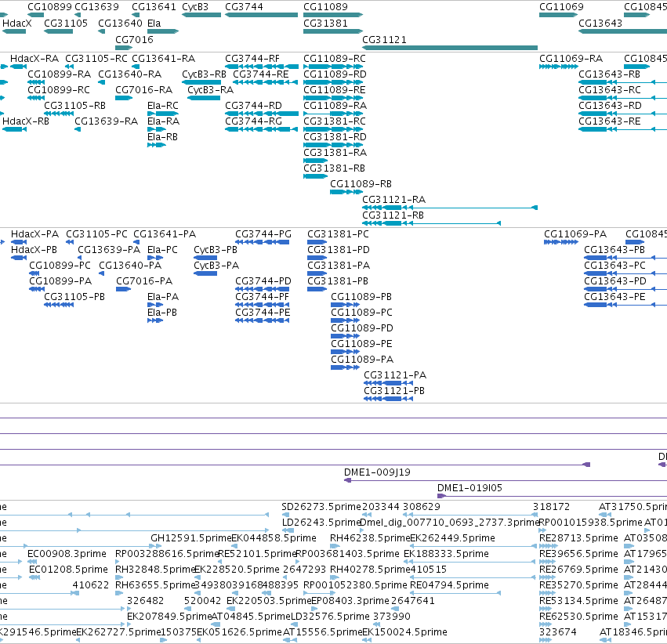Open EST entry 326482
Screen dimensions: 667x644
tap(146, 600)
